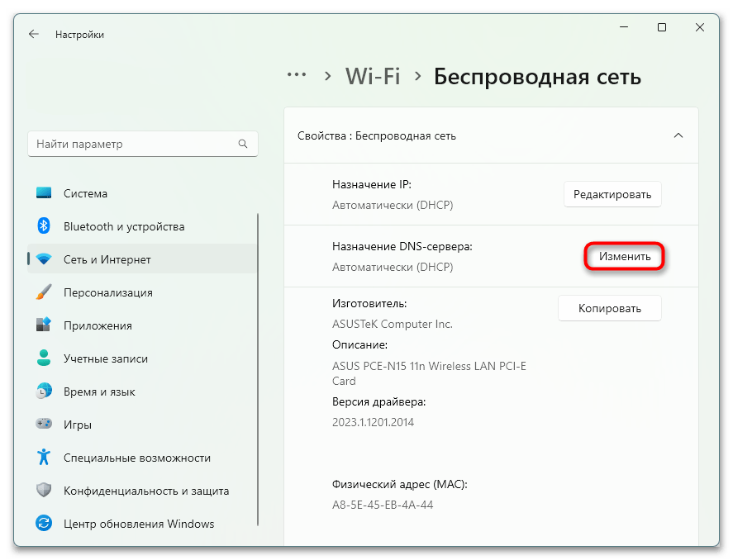Open Приложения settings page

tap(142, 325)
